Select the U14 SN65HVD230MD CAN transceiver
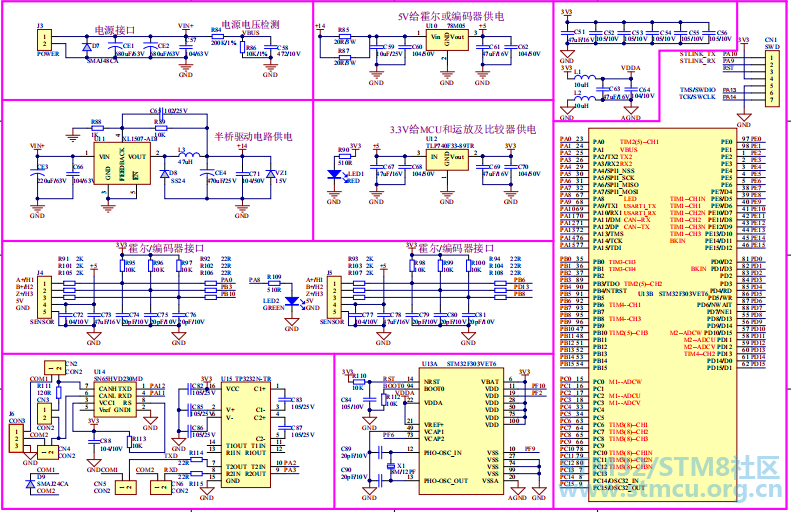The image size is (791, 512). (115, 400)
